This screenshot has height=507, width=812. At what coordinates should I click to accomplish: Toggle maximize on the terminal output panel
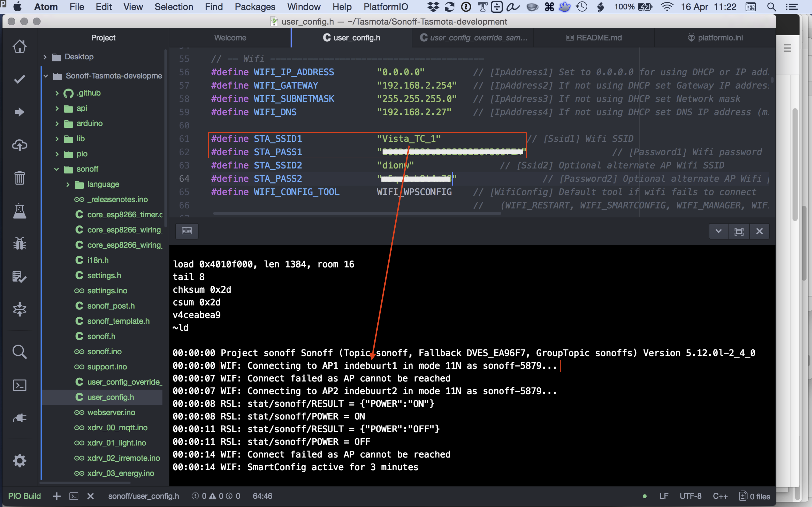tap(740, 231)
